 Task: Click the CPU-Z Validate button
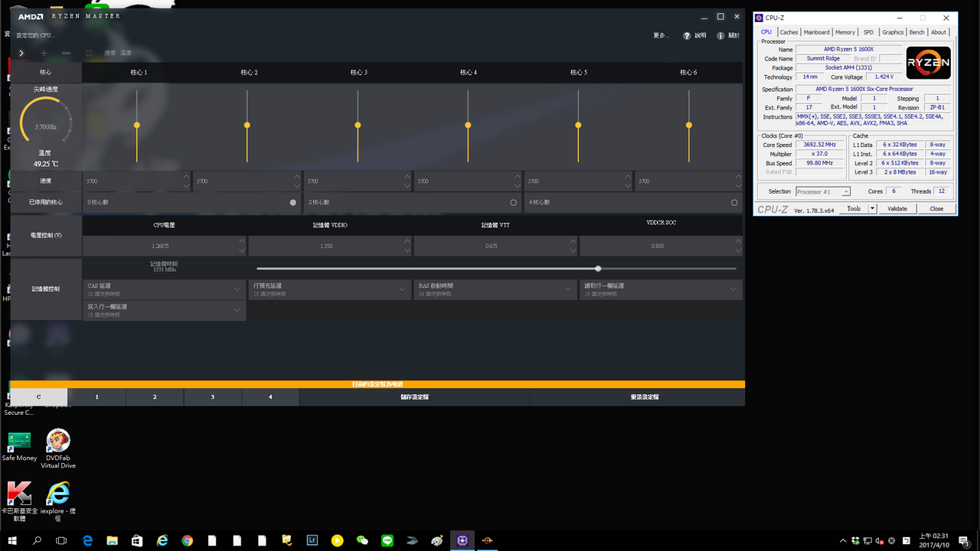tap(897, 208)
